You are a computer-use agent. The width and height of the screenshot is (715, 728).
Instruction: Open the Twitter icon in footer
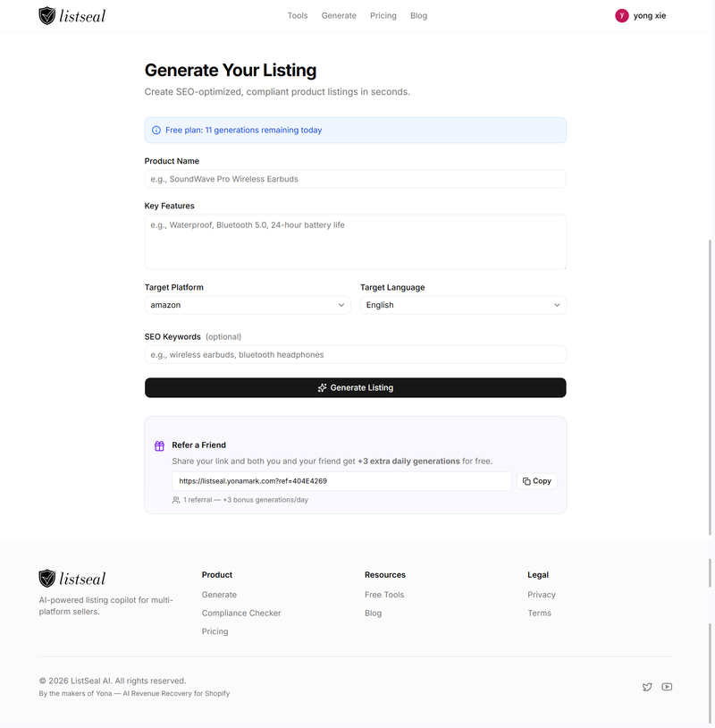point(647,687)
